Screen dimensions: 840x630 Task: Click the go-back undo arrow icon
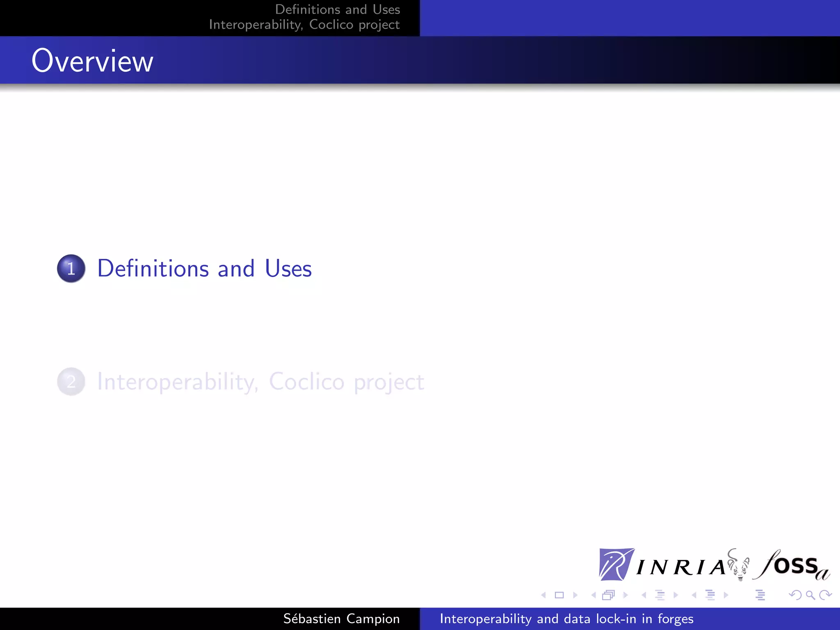795,595
